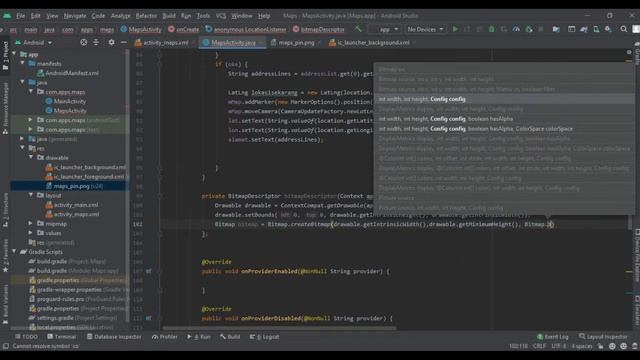Viewport: 640px width, 360px height.
Task: Click the Make Project hammer icon
Action: [358, 29]
